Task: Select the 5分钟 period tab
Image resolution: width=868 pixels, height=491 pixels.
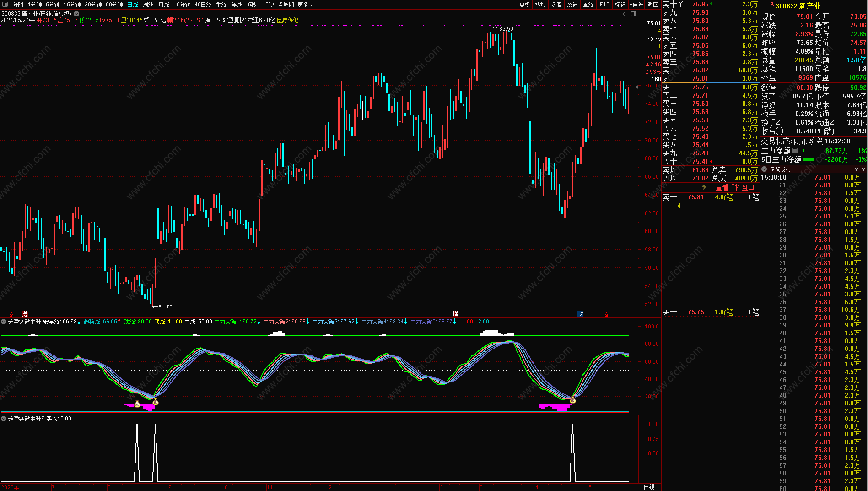Action: pyautogui.click(x=53, y=5)
